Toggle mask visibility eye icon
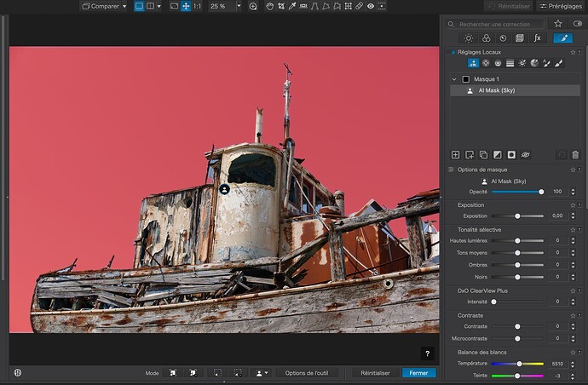 point(526,155)
